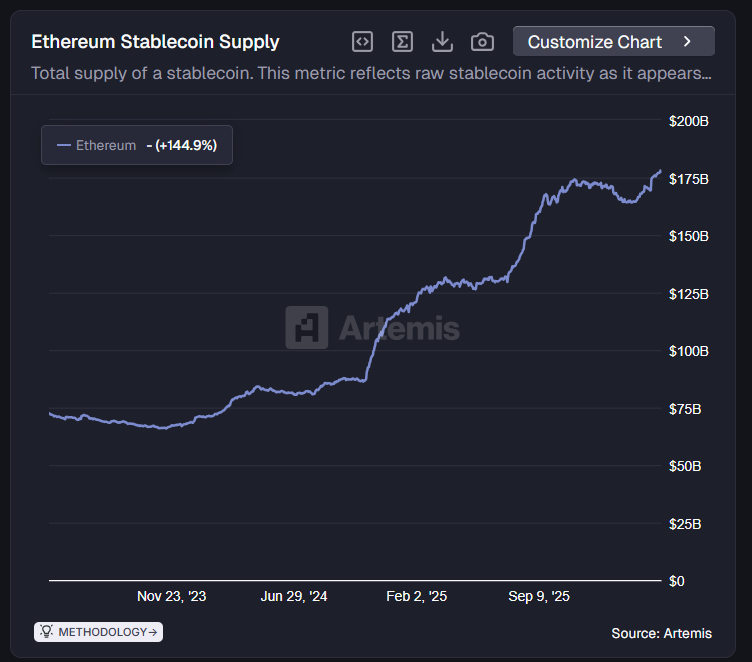
Task: Take a chart screenshot with camera icon
Action: coord(482,41)
